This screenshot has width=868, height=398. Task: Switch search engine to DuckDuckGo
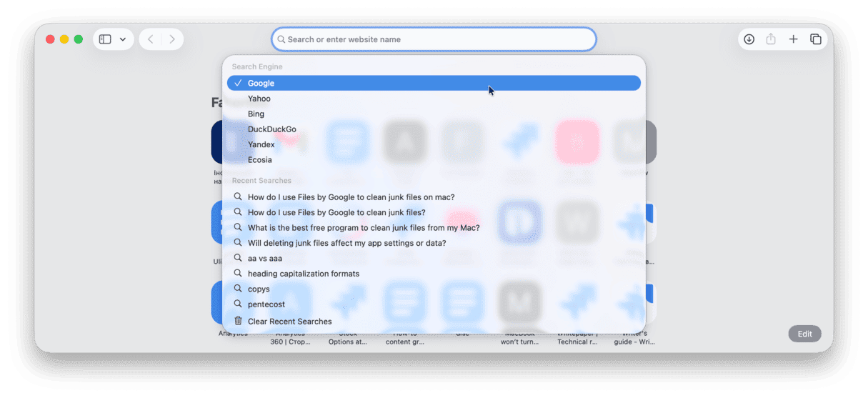[434, 129]
